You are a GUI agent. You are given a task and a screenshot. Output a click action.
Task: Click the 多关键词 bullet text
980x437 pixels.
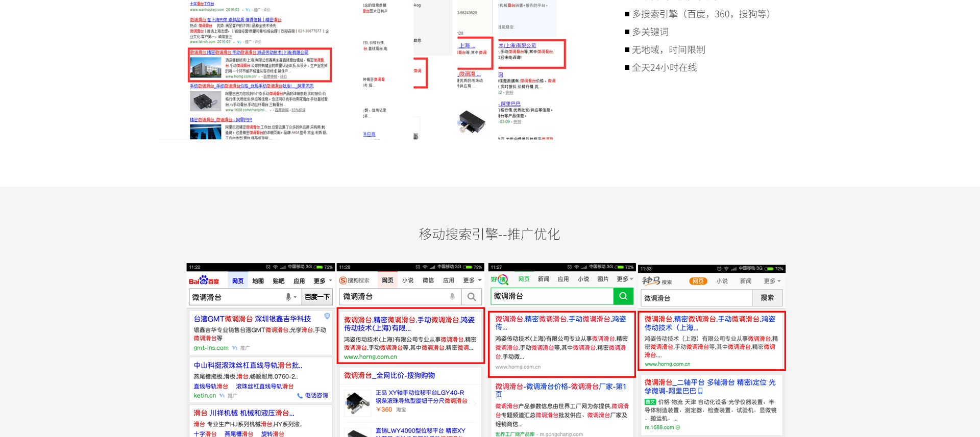coord(650,32)
